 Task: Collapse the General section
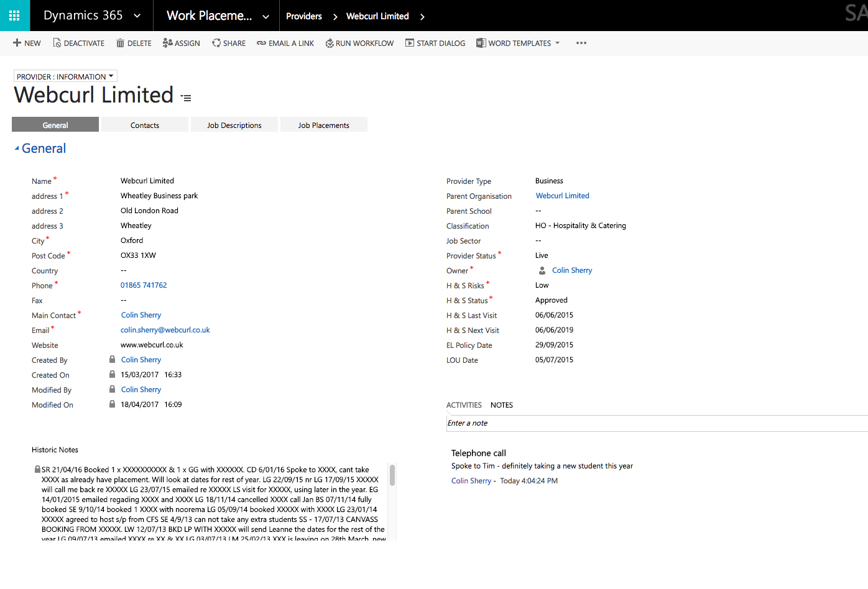pos(17,148)
